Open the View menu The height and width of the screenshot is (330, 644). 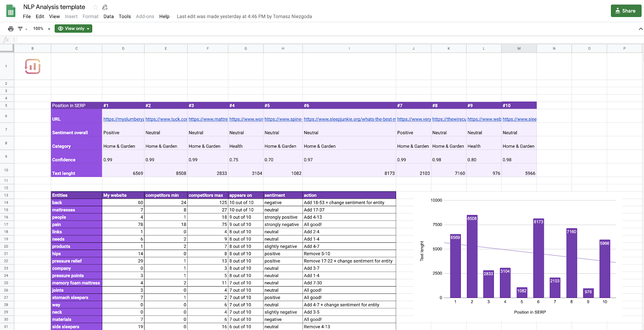coord(54,16)
